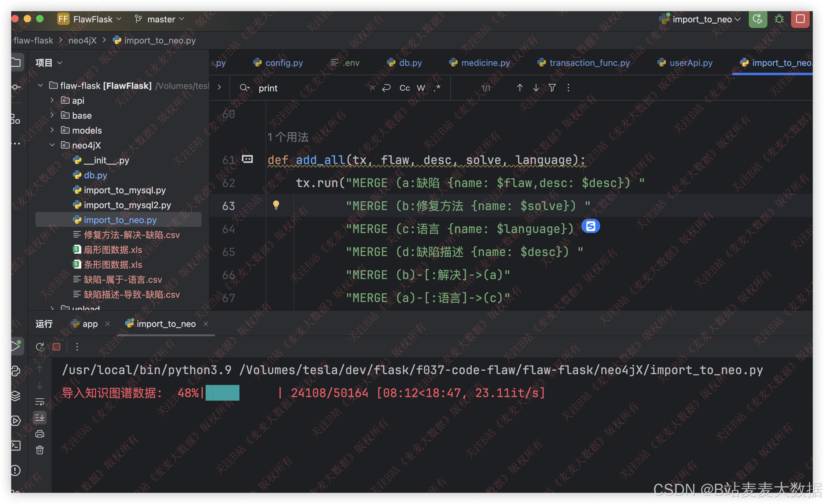This screenshot has width=824, height=504.
Task: Click the print icon in the console gutter
Action: 40,433
